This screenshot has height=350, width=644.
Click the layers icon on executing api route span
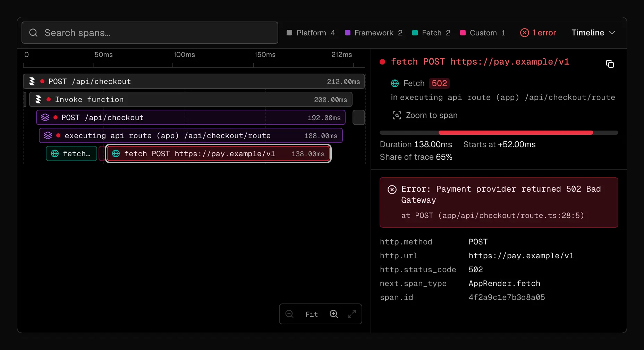[x=48, y=135]
